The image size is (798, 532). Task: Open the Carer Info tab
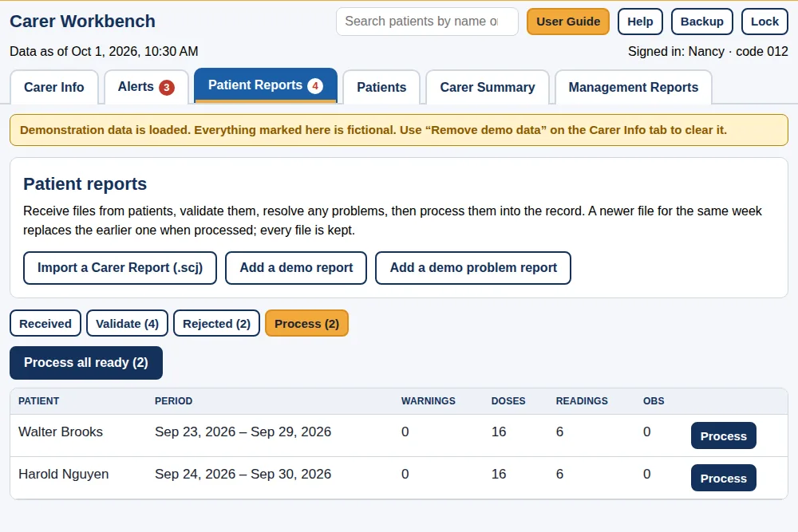coord(54,87)
